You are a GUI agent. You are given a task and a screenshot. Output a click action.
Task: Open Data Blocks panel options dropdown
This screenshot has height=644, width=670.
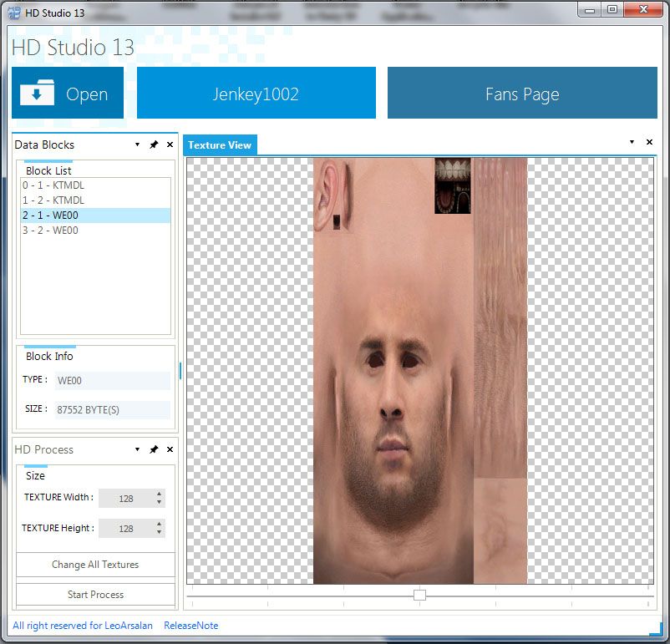tap(137, 145)
